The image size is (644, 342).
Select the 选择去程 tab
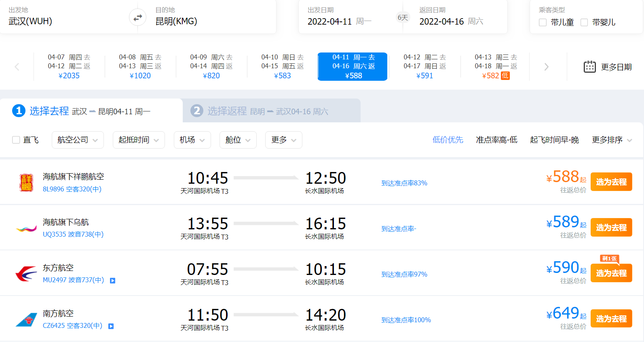tap(91, 111)
